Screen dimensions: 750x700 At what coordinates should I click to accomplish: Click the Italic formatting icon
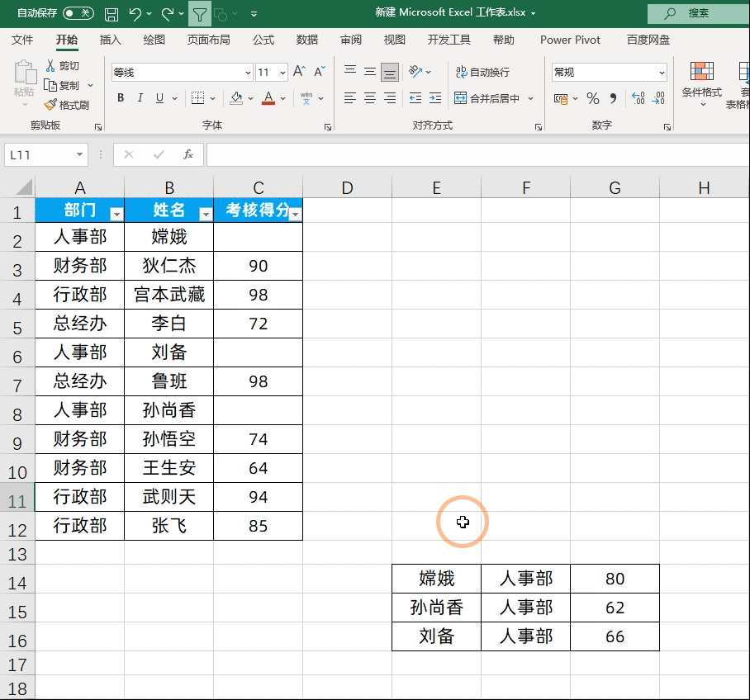point(140,97)
